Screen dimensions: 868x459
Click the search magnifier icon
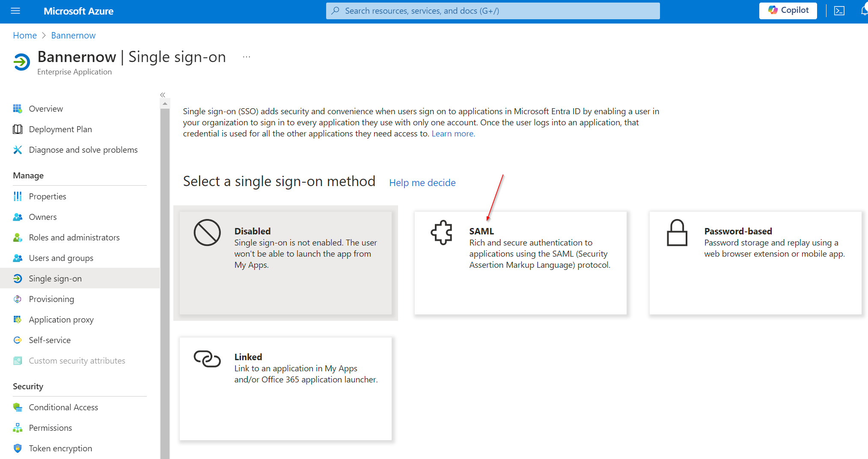pos(336,11)
